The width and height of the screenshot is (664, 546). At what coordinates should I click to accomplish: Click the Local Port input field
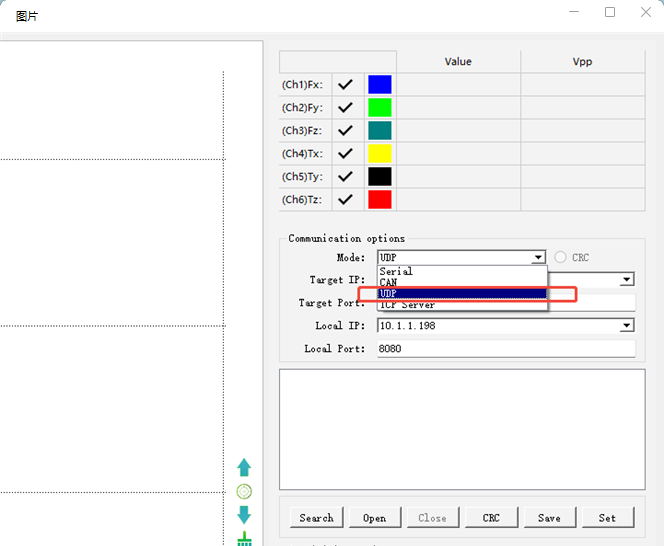click(506, 349)
